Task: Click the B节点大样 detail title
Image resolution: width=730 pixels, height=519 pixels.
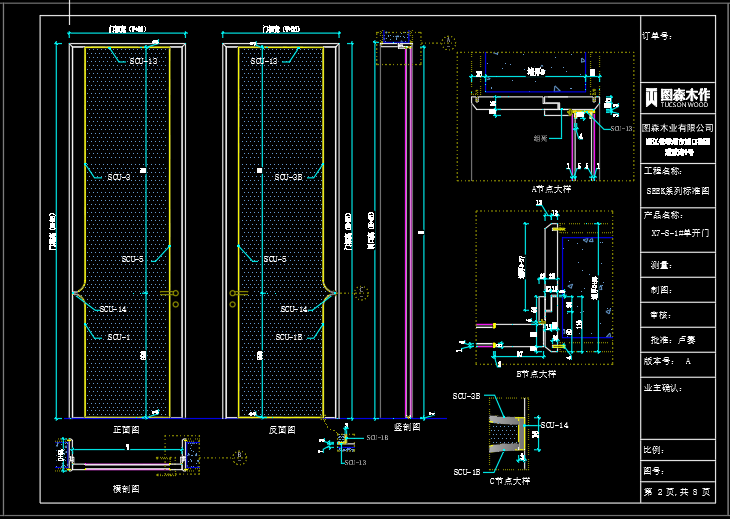Action: [535, 373]
